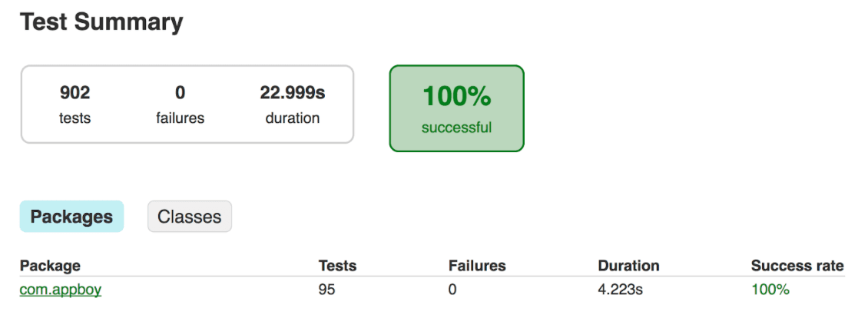Click the Tests column header
Image resolution: width=868 pixels, height=325 pixels.
(x=337, y=266)
